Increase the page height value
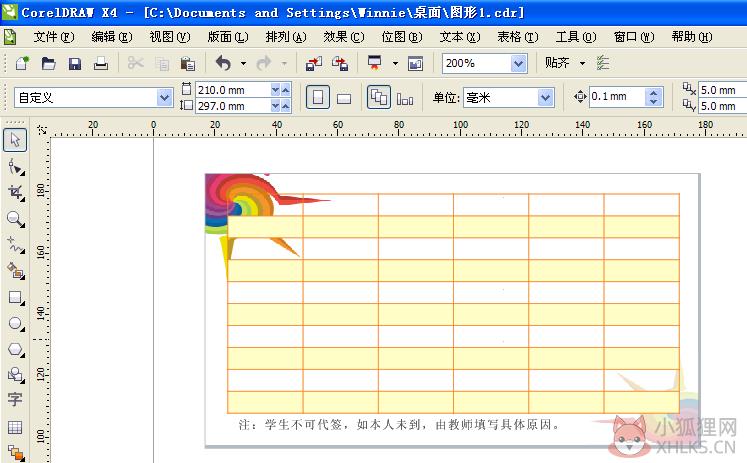747x463 pixels. (285, 106)
